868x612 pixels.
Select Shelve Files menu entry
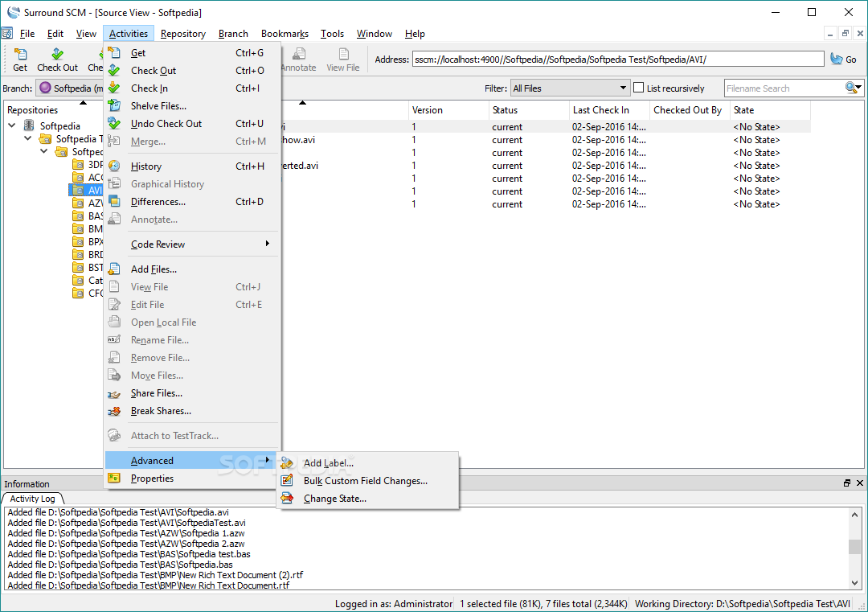[192, 106]
